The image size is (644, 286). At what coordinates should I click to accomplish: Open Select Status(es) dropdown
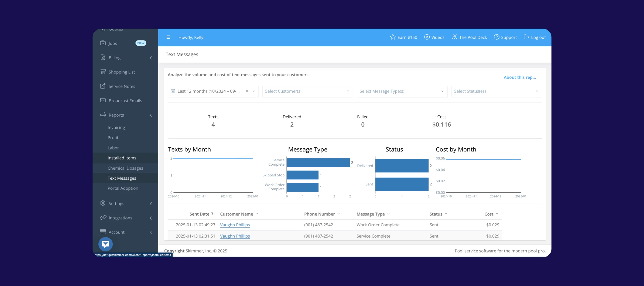click(x=496, y=91)
